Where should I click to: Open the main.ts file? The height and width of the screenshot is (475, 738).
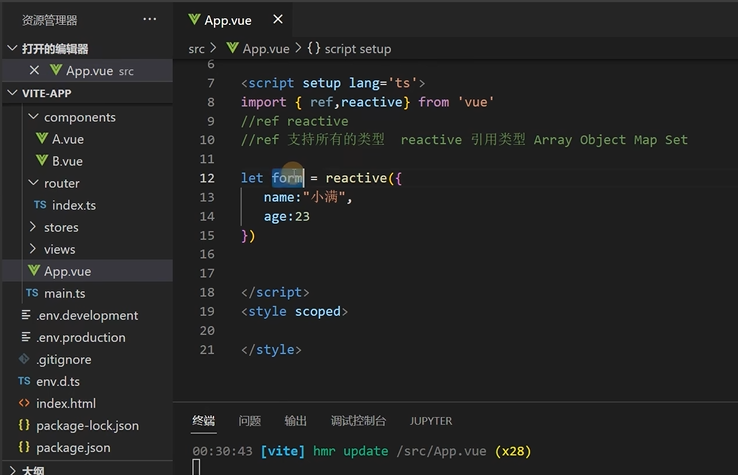point(64,293)
